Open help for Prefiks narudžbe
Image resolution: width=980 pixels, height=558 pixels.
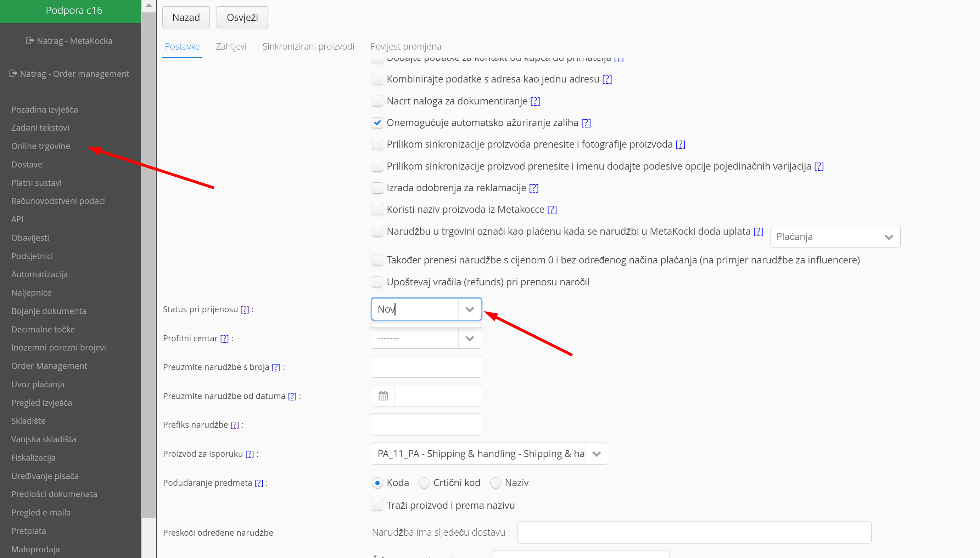[235, 425]
